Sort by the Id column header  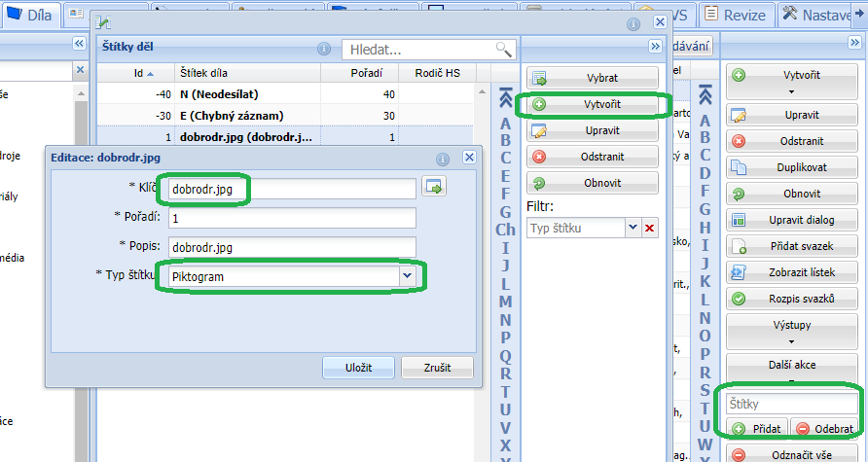145,72
